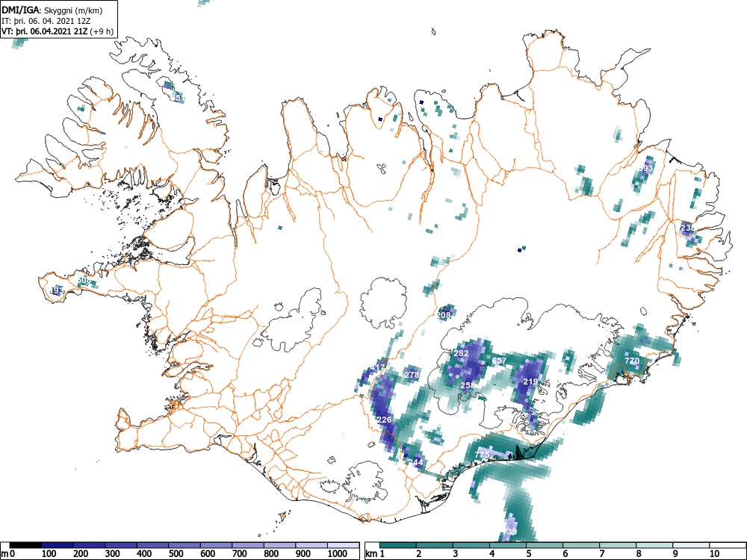Click the '226' visibility value on the map
Image resolution: width=747 pixels, height=560 pixels.
coord(384,420)
